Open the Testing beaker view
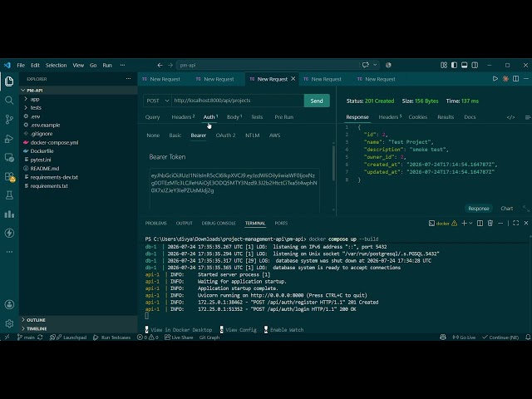This screenshot has width=532, height=399. 9,195
